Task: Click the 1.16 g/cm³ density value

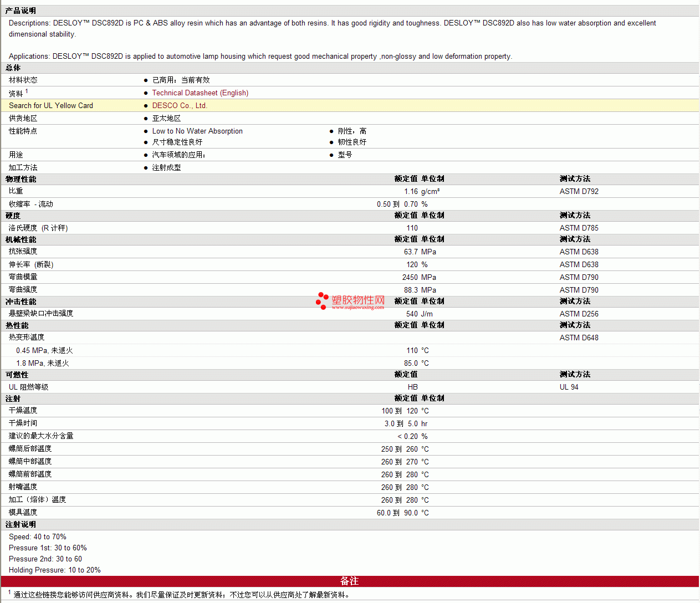Action: pos(422,192)
